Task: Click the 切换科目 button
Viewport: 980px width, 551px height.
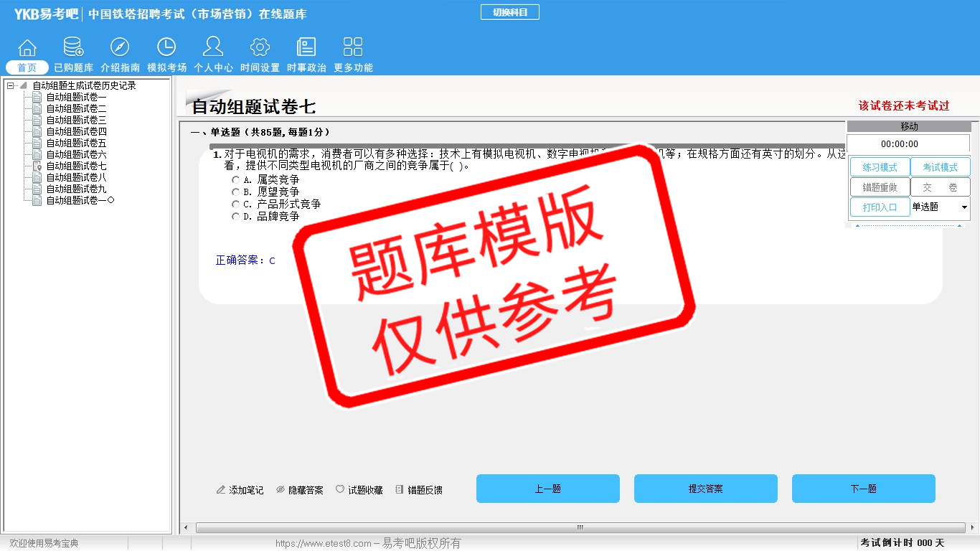Action: tap(510, 12)
